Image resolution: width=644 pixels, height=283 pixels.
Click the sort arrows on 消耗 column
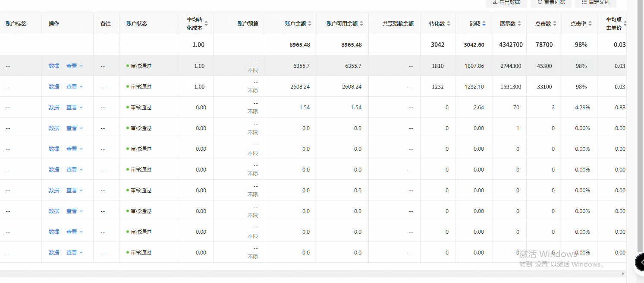(484, 24)
